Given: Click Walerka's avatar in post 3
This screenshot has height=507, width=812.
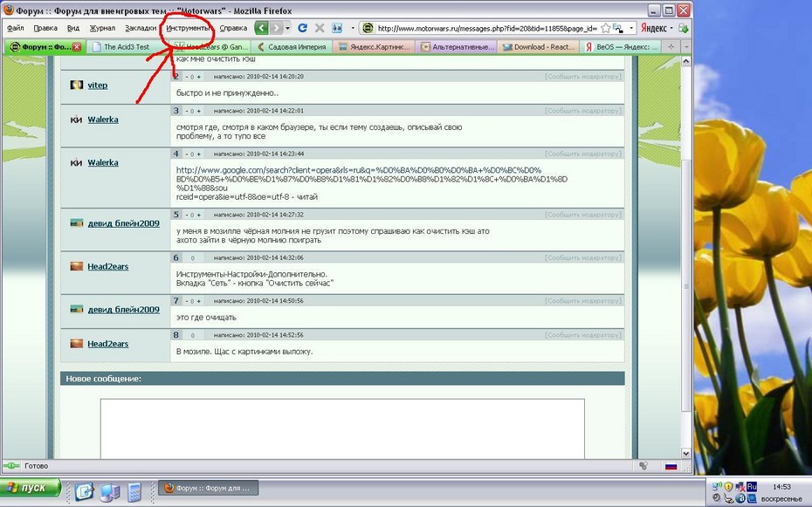Looking at the screenshot, I should coord(76,120).
